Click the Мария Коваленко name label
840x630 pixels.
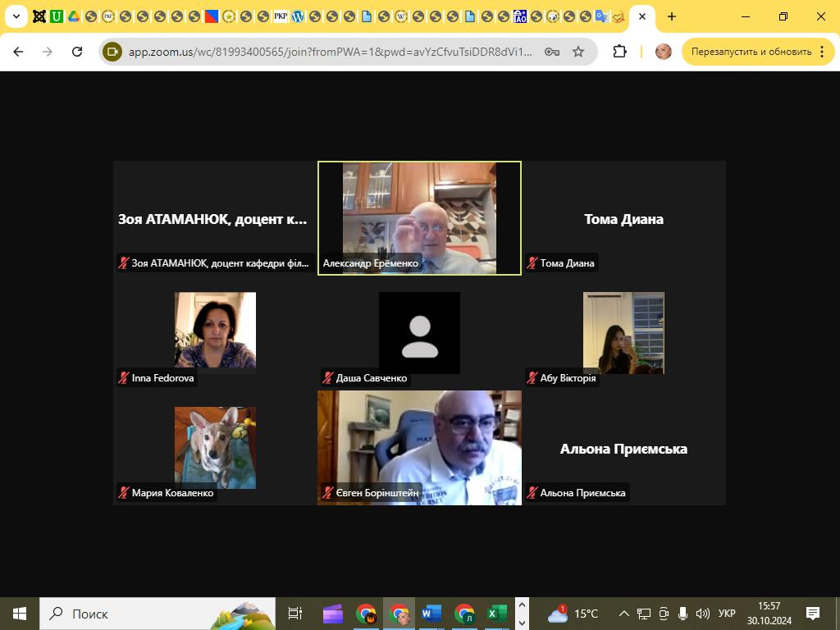(172, 493)
